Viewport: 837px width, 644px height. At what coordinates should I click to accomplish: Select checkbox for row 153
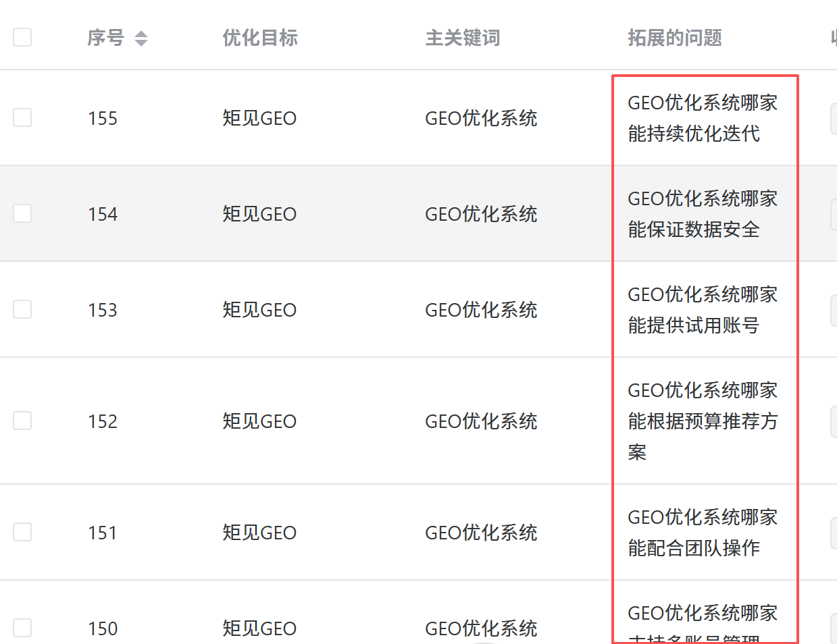22,309
